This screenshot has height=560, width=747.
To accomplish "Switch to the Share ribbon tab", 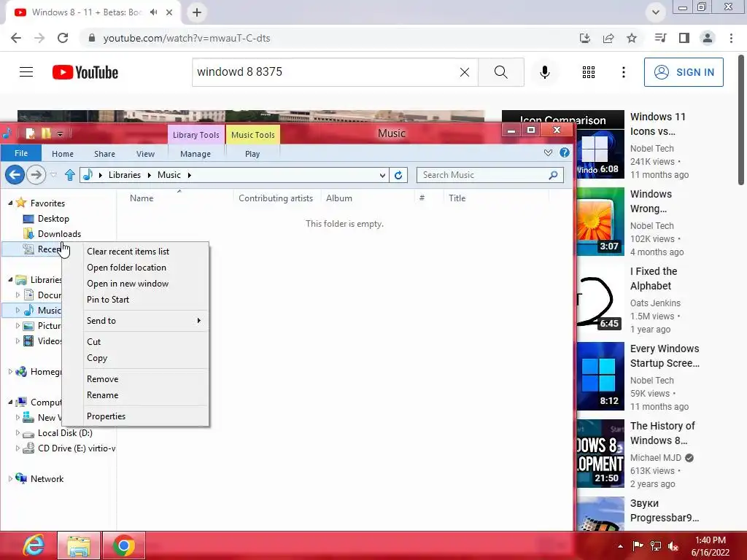I will (x=104, y=154).
